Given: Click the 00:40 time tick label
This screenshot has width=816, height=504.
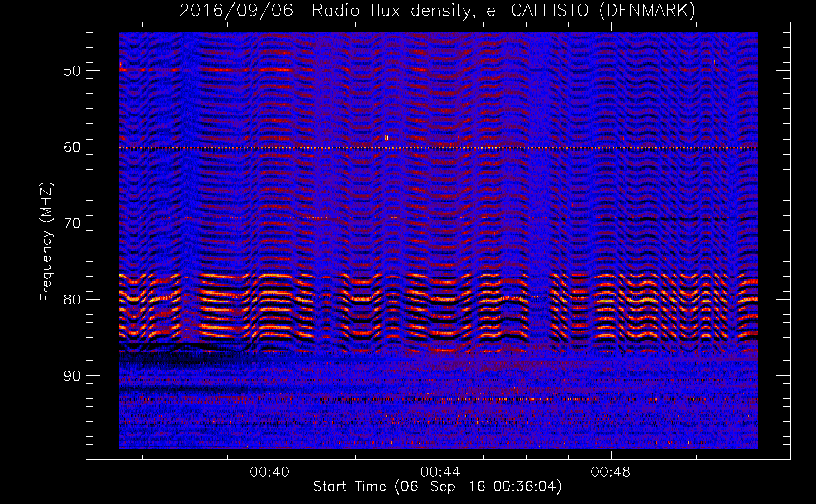Looking at the screenshot, I should click(x=270, y=472).
